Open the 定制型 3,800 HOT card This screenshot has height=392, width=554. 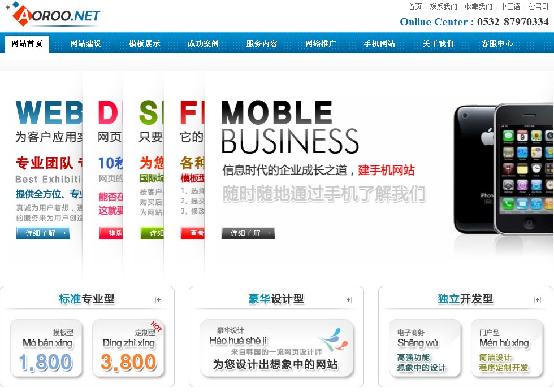[x=128, y=349]
